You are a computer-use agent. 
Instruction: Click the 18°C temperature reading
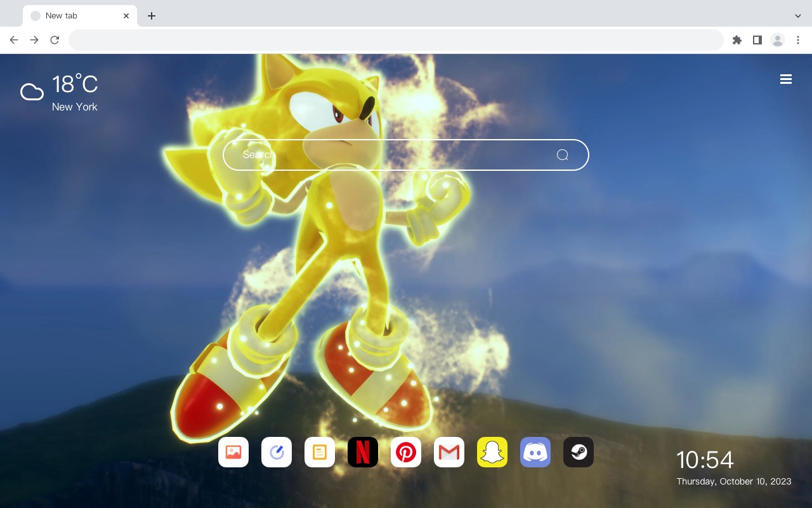(x=75, y=84)
